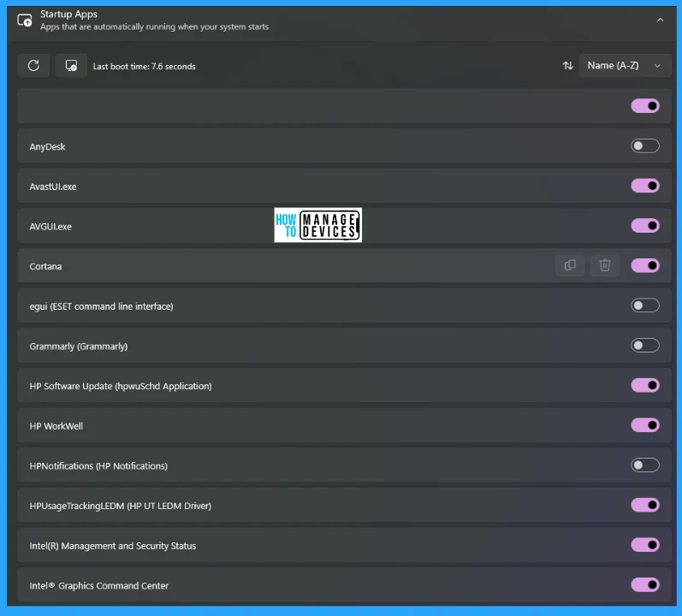Select the AvastUI.exe entry name
This screenshot has width=682, height=616.
pyautogui.click(x=53, y=187)
